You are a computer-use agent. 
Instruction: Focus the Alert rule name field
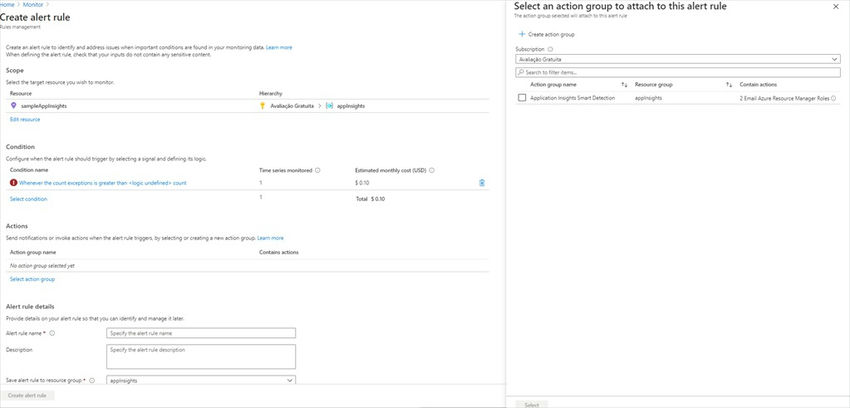[x=201, y=333]
